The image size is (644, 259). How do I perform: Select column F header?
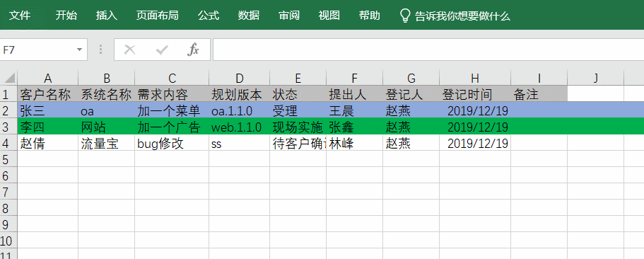click(x=354, y=78)
